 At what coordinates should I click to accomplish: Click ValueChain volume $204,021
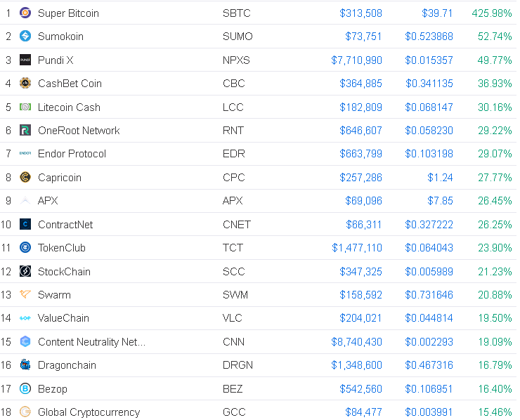pos(360,318)
